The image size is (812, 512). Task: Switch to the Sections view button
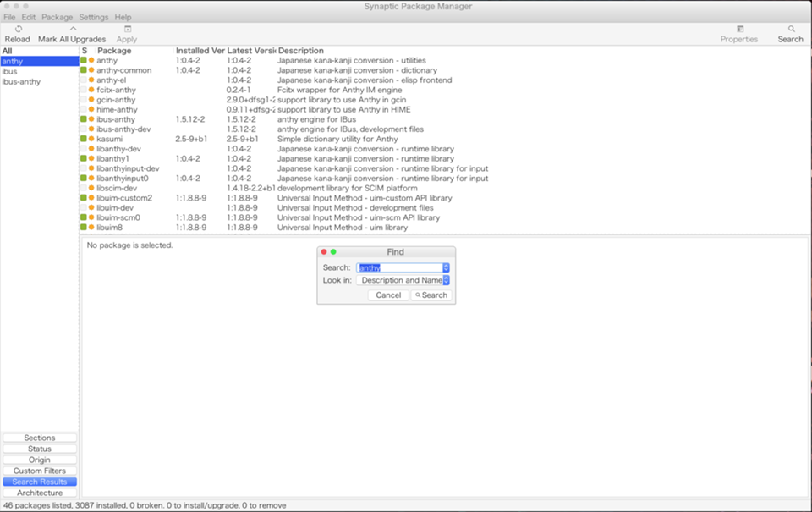(40, 438)
